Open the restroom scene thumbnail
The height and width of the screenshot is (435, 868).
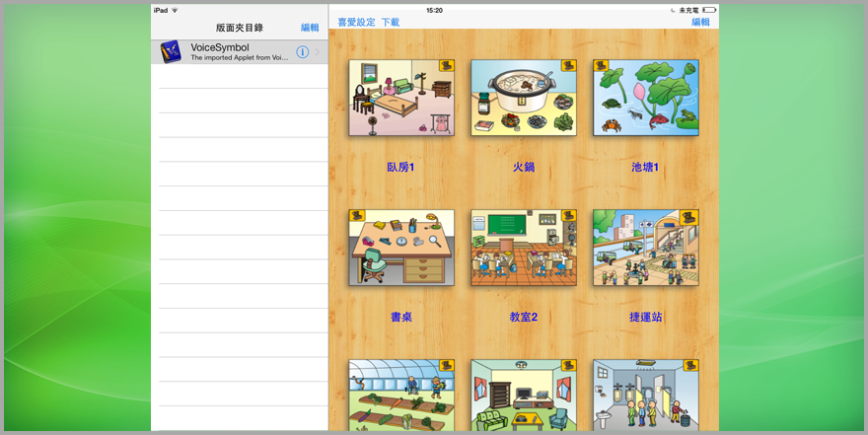(646, 396)
